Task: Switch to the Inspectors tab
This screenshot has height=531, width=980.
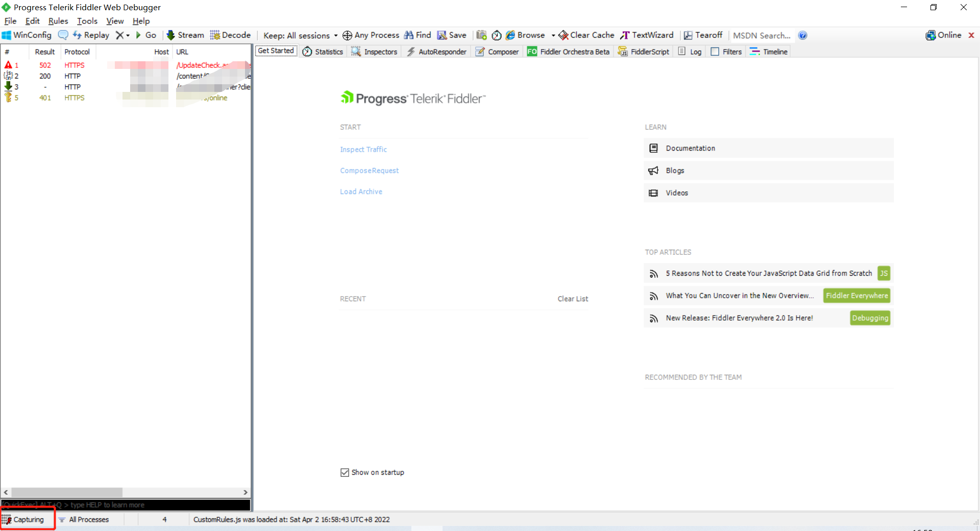Action: coord(374,52)
